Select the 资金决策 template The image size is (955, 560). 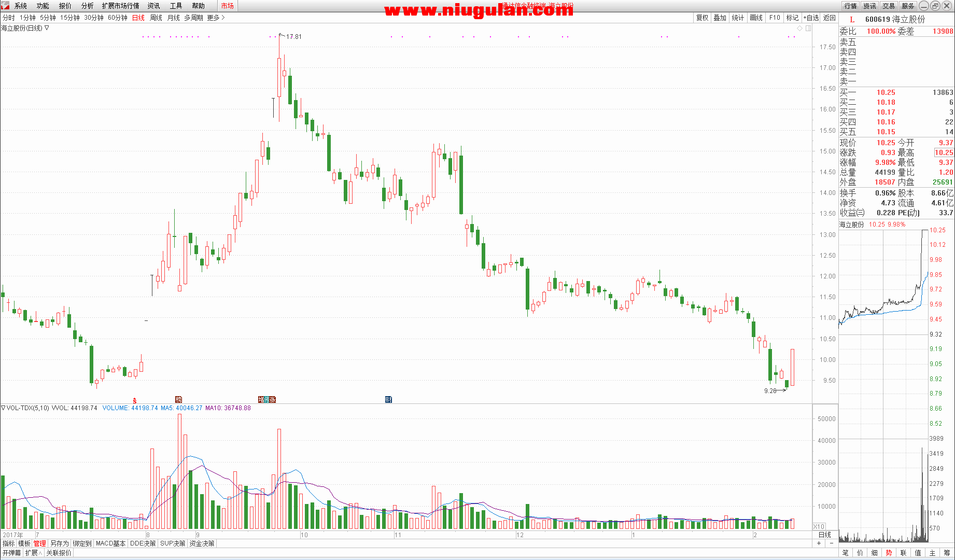pos(202,543)
